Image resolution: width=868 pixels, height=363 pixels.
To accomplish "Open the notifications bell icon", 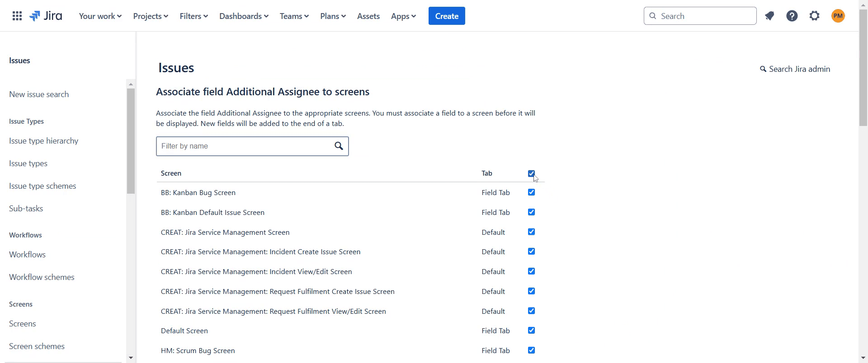I will [x=769, y=16].
